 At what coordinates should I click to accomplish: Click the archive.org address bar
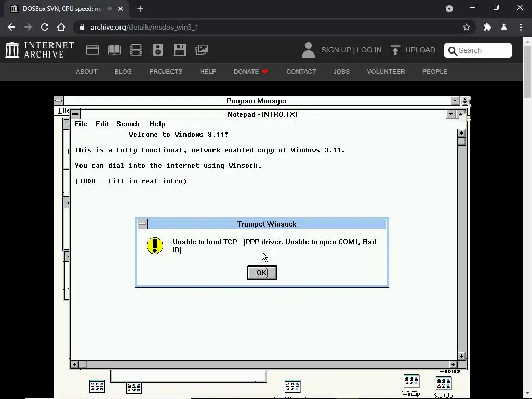[274, 27]
